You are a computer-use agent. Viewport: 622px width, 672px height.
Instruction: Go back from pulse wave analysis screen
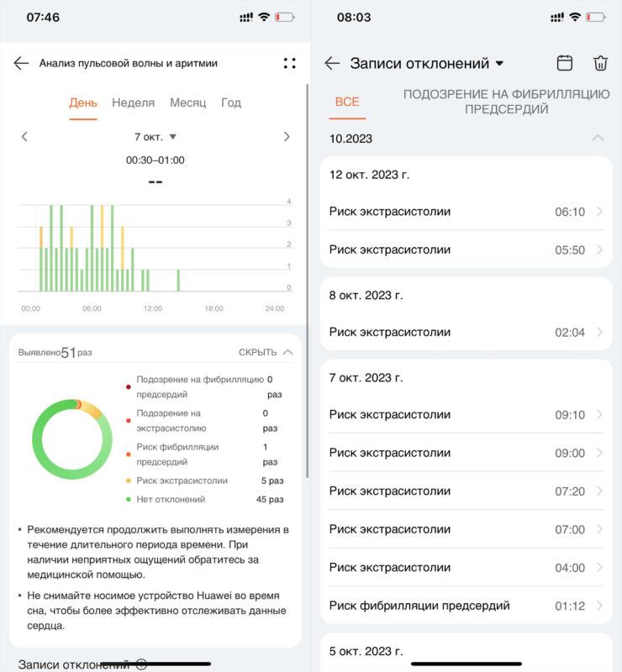(22, 63)
